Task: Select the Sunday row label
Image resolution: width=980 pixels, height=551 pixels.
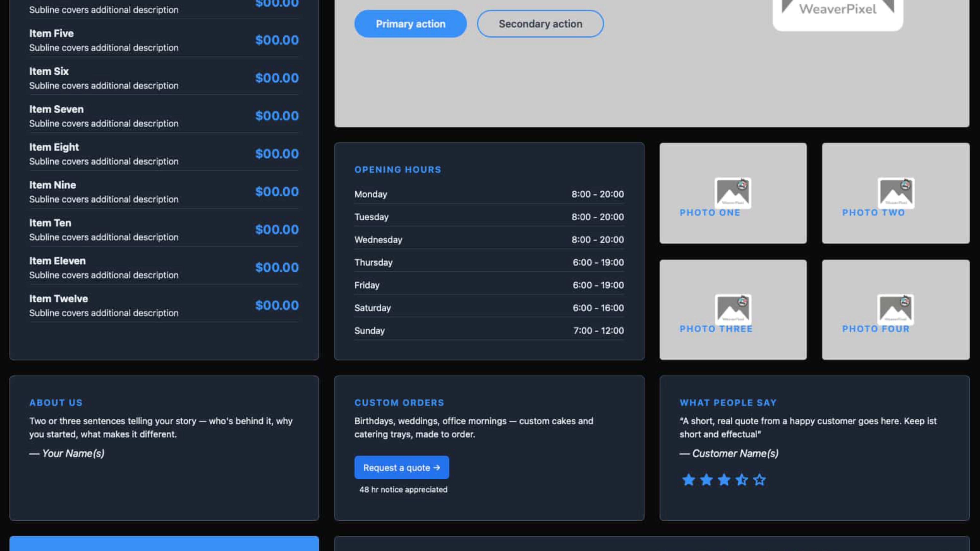Action: (x=369, y=331)
